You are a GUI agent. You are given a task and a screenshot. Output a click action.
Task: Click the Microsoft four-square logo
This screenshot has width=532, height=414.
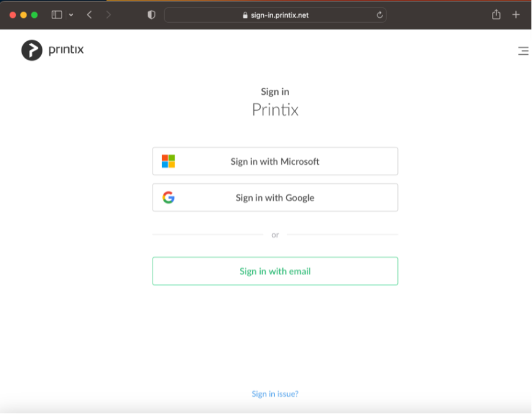tap(169, 161)
